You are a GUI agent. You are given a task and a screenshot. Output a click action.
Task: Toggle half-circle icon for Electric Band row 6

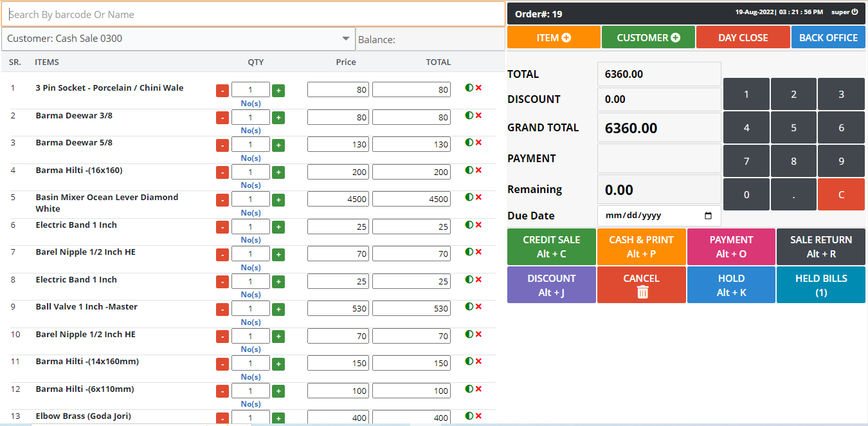[x=469, y=225]
